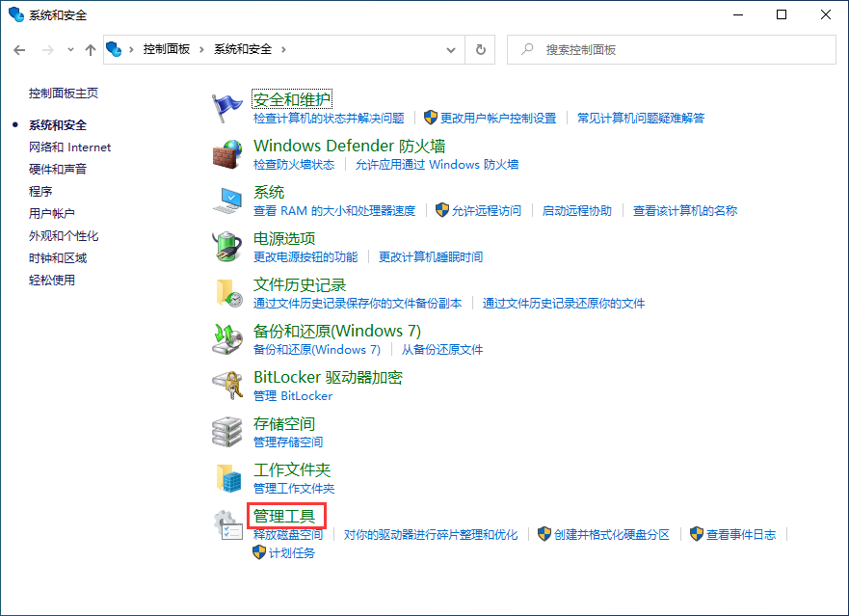
Task: Click the Windows Defender Firewall brick wall icon
Action: point(227,153)
